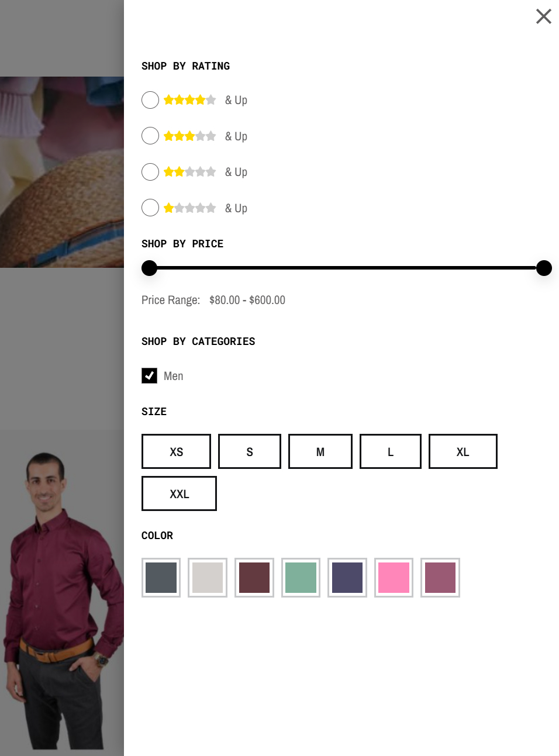Viewport: 559px width, 756px height.
Task: Choose the two stars & Up rating
Action: tap(150, 172)
